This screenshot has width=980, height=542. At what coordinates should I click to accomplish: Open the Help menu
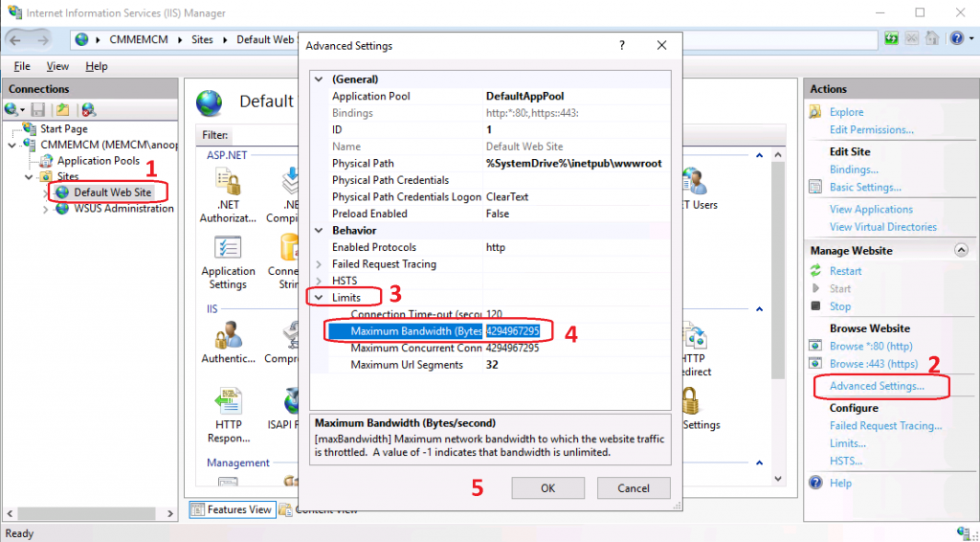coord(97,66)
